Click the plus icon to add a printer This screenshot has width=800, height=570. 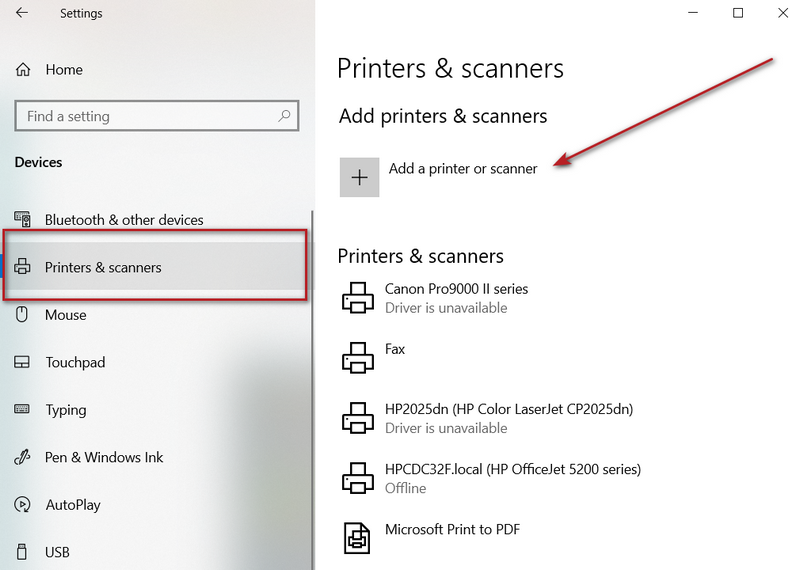pyautogui.click(x=359, y=177)
